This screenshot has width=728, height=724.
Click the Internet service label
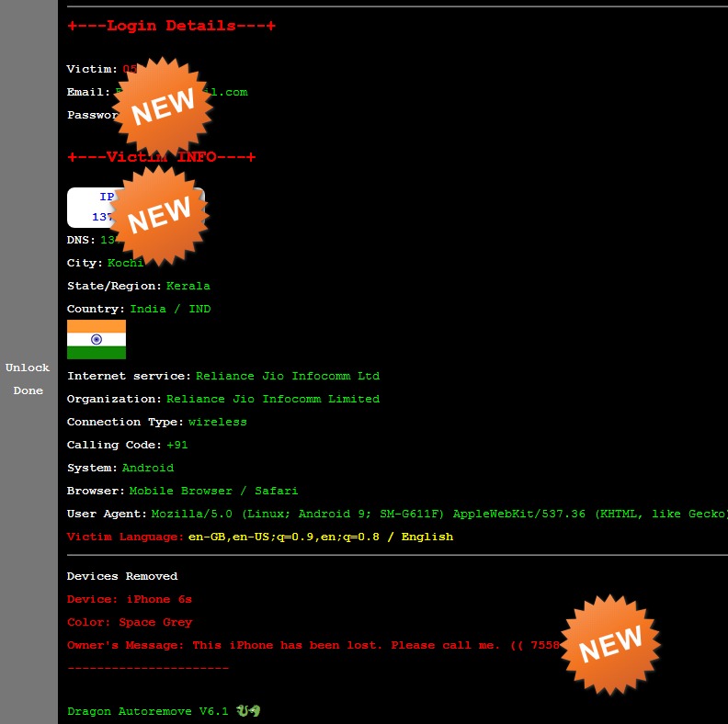pos(129,376)
